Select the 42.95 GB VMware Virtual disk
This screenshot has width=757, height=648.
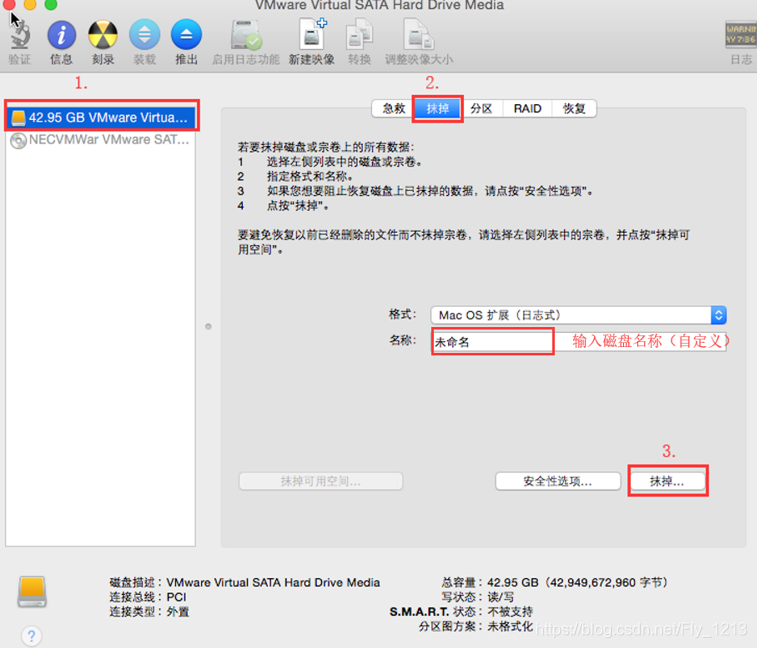102,117
